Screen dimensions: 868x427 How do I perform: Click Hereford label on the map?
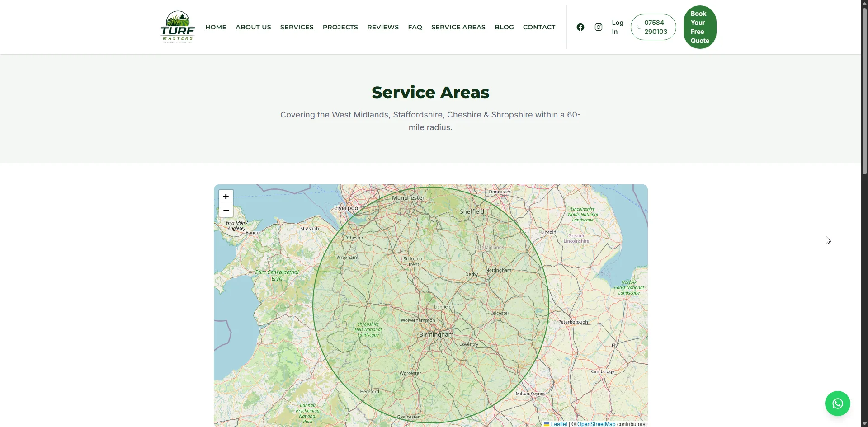(x=370, y=392)
